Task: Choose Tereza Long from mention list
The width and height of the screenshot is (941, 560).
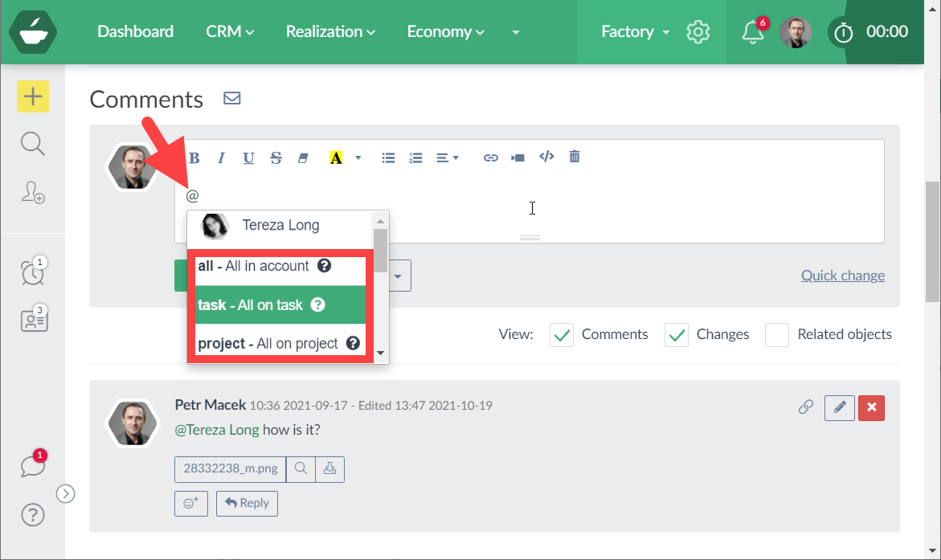Action: click(x=280, y=226)
